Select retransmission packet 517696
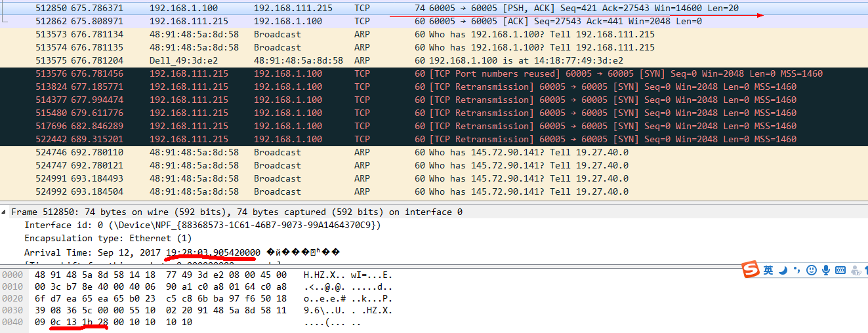This screenshot has height=333, width=868. 434,126
